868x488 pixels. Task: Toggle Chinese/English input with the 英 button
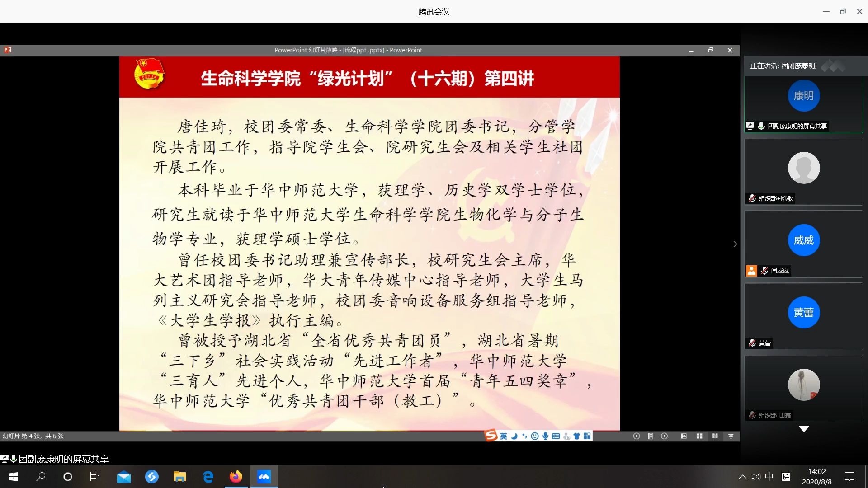pos(503,436)
